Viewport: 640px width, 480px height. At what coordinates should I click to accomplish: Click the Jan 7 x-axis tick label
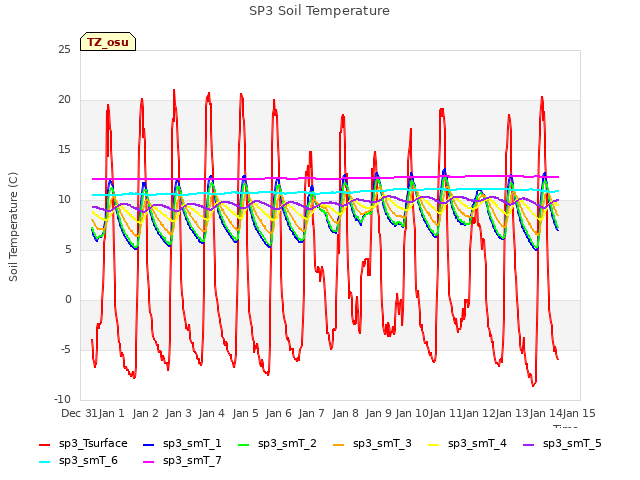311,413
